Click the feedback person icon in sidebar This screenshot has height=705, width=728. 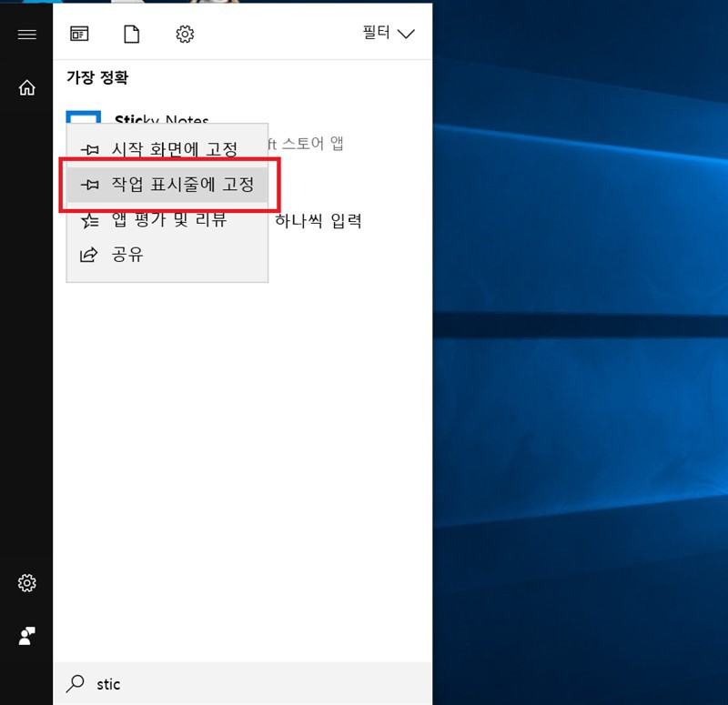pos(26,636)
